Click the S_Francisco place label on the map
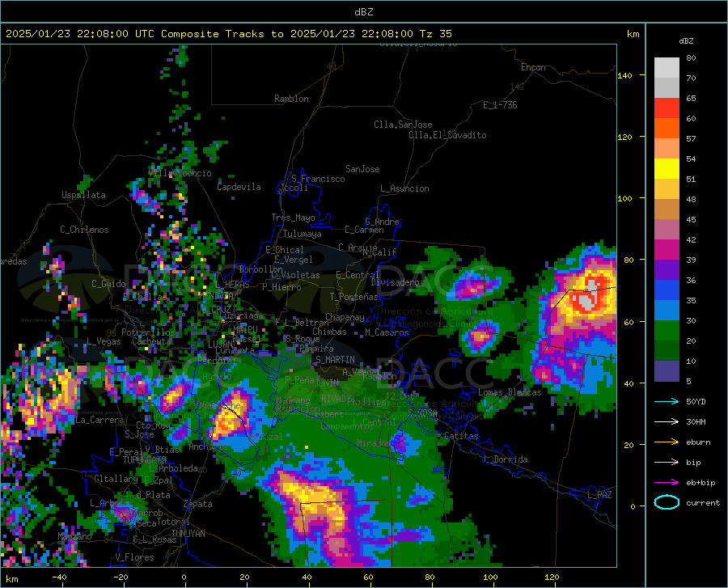This screenshot has height=588, width=728. pos(318,179)
